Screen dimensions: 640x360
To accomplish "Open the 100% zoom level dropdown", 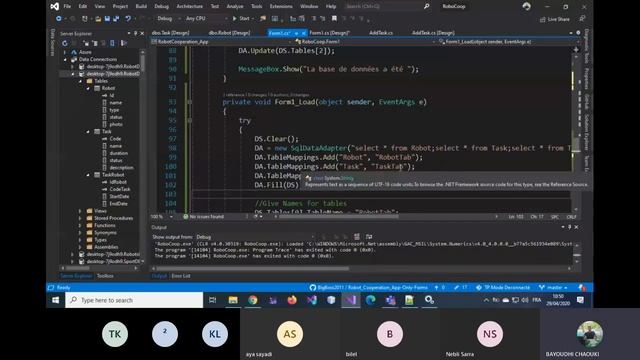I will tap(162, 217).
